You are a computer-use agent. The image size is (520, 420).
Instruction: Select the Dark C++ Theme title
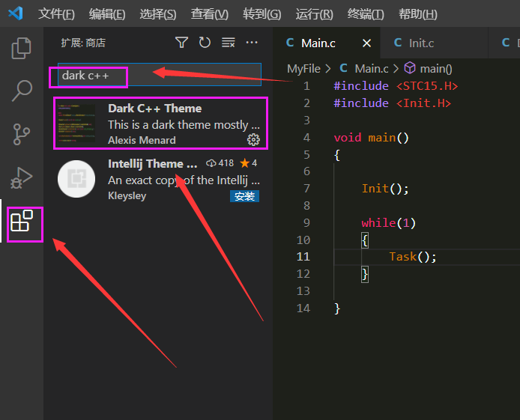[155, 109]
